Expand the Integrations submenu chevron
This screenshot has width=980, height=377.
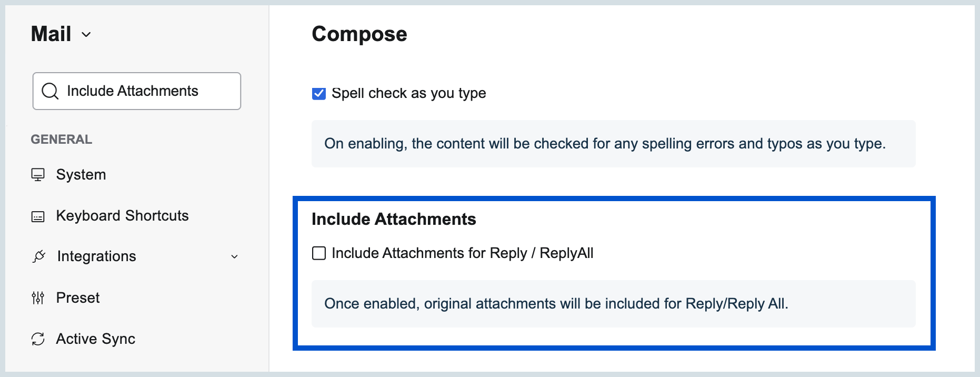(x=235, y=257)
